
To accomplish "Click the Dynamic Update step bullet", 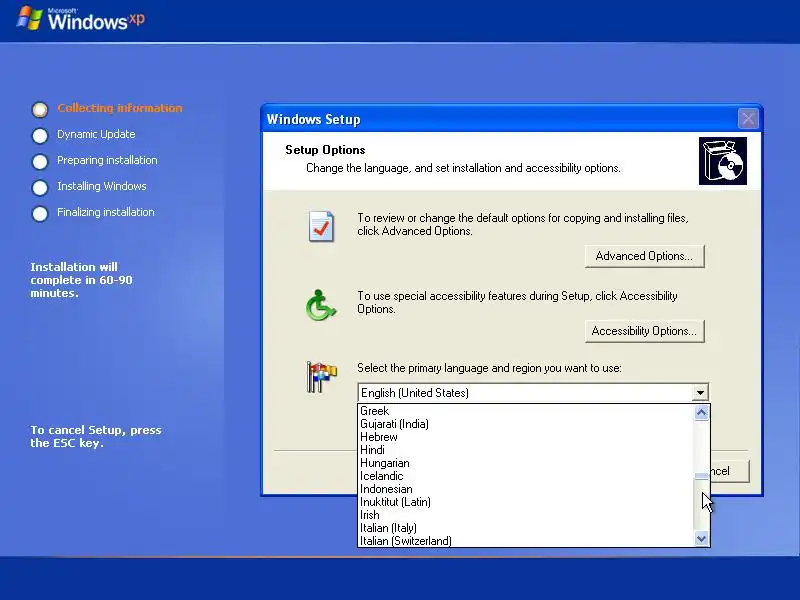I will (x=40, y=135).
